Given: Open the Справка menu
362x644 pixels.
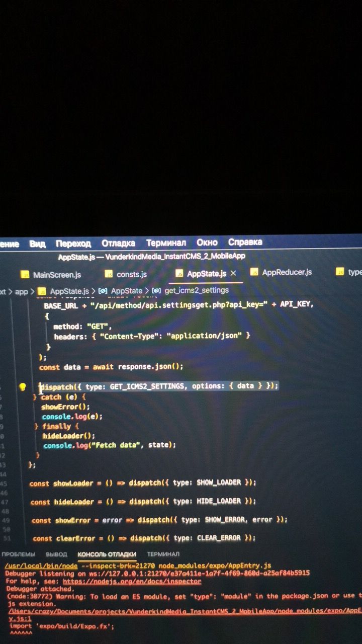Looking at the screenshot, I should click(x=245, y=242).
